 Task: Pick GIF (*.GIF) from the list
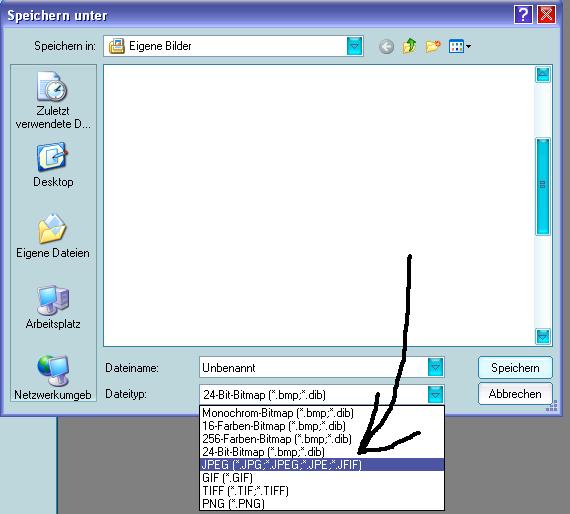tap(322, 478)
